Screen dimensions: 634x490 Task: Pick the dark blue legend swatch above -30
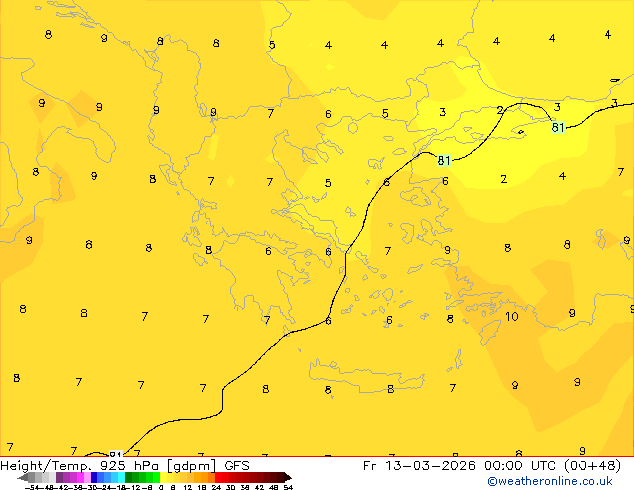[x=94, y=477]
